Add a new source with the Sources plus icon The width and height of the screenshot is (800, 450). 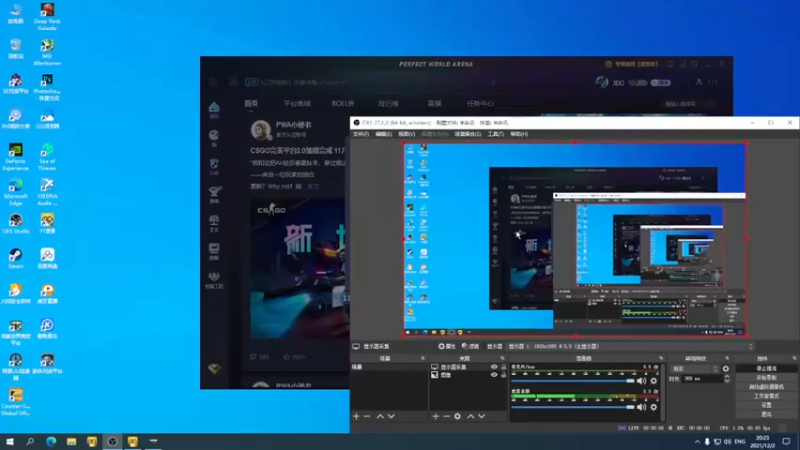point(436,416)
